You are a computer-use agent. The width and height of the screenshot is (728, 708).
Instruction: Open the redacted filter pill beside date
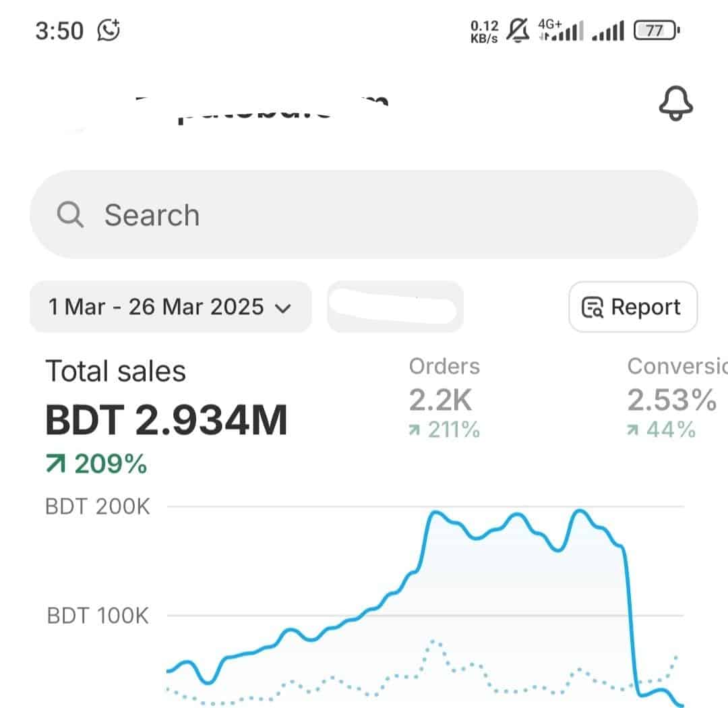[395, 307]
